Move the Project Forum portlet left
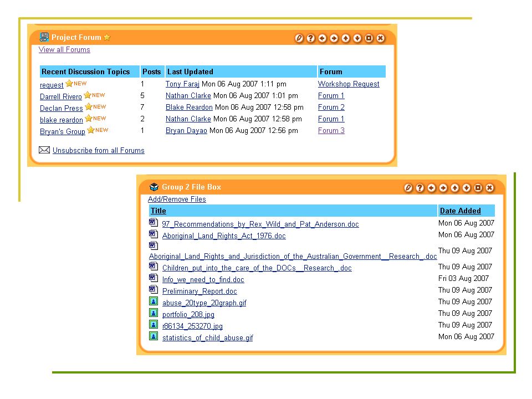Image resolution: width=532 pixels, height=399 pixels. [323, 38]
